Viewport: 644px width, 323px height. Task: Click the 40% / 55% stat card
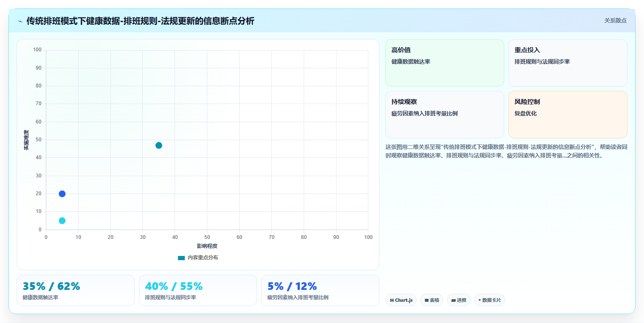(x=198, y=290)
